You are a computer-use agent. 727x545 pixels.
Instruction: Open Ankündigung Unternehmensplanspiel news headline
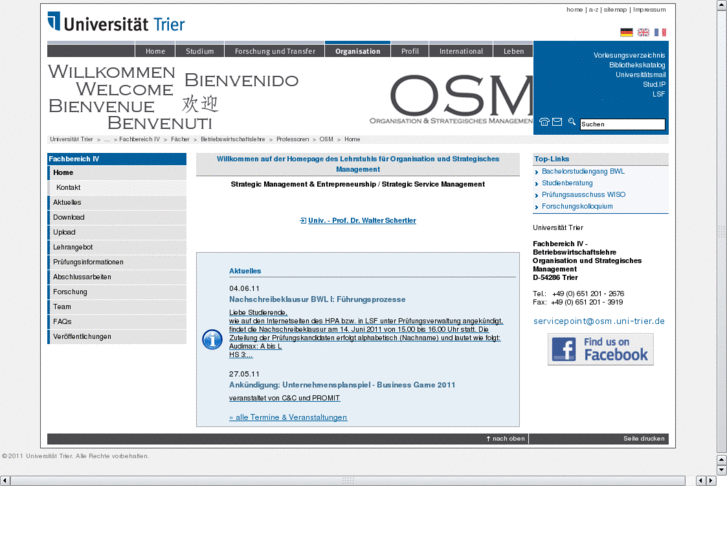(342, 385)
